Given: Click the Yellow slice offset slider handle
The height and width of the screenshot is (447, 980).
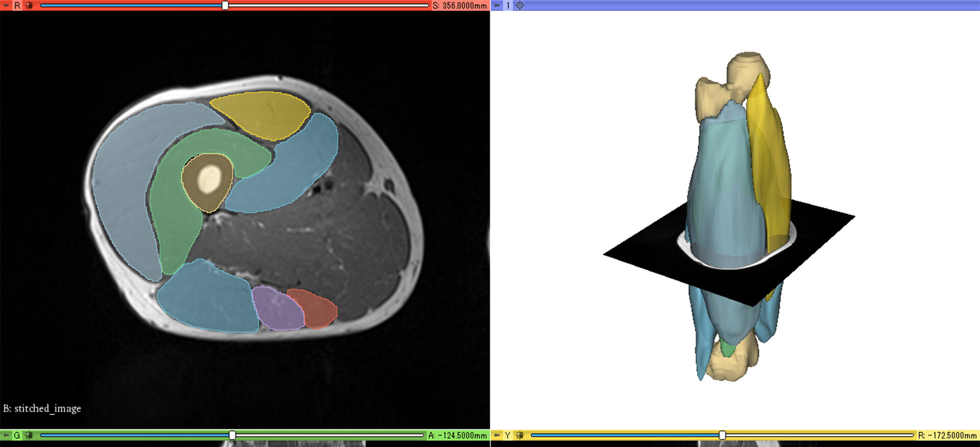Looking at the screenshot, I should coord(722,435).
